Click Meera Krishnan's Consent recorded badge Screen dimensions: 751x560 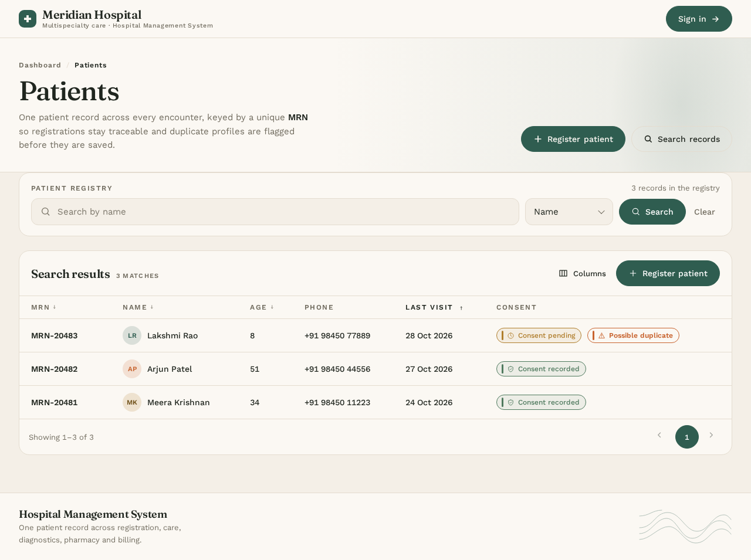tap(541, 402)
